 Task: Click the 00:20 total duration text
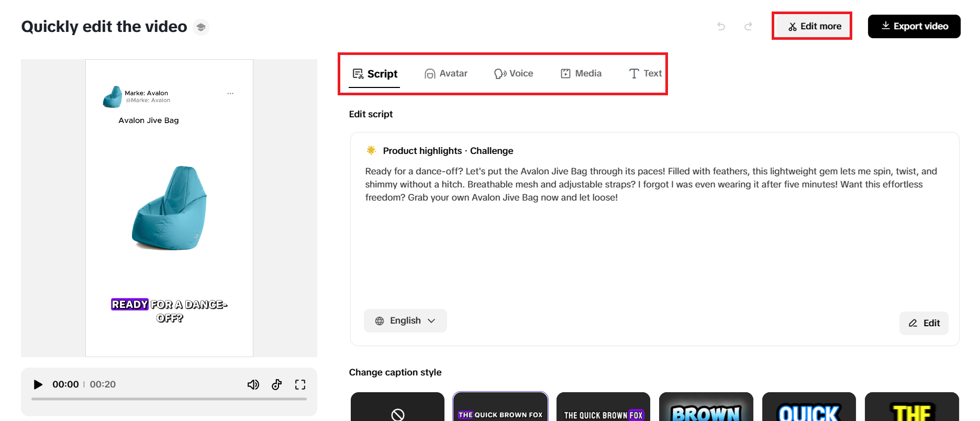pos(103,384)
